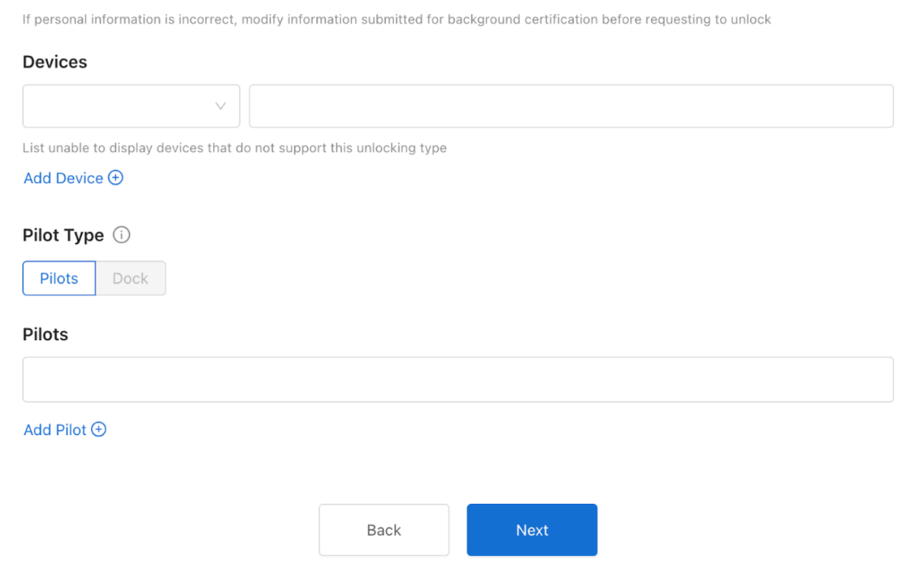
Task: Proceed to the next step of the form
Action: tap(531, 530)
